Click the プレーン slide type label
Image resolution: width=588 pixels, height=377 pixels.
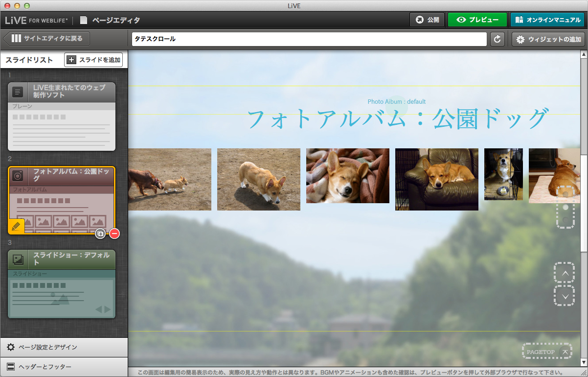tap(23, 106)
